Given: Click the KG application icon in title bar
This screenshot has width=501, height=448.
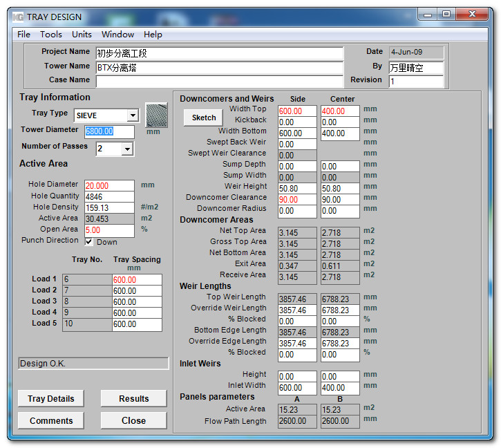Looking at the screenshot, I should 18,17.
